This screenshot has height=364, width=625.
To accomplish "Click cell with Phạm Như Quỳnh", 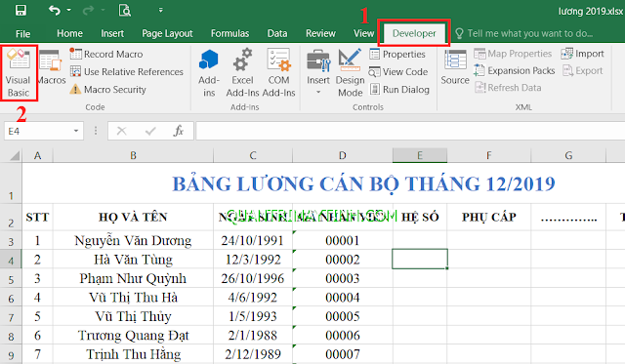I will pyautogui.click(x=133, y=278).
